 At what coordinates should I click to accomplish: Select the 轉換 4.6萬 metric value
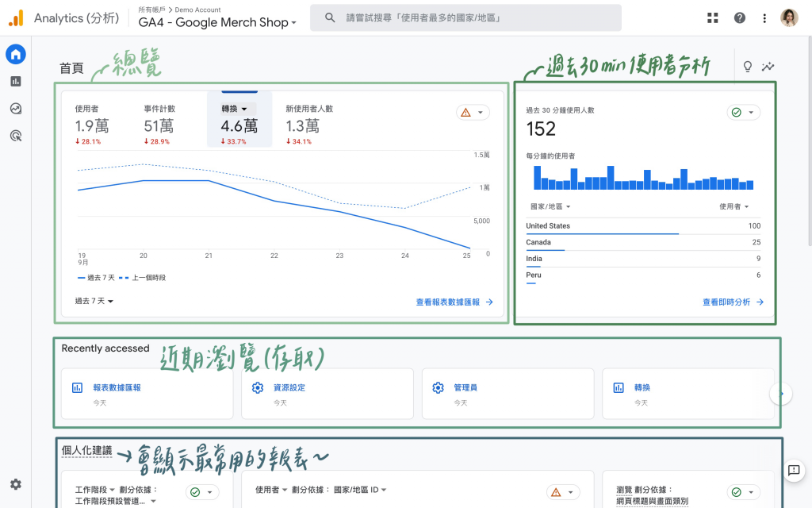coord(239,126)
